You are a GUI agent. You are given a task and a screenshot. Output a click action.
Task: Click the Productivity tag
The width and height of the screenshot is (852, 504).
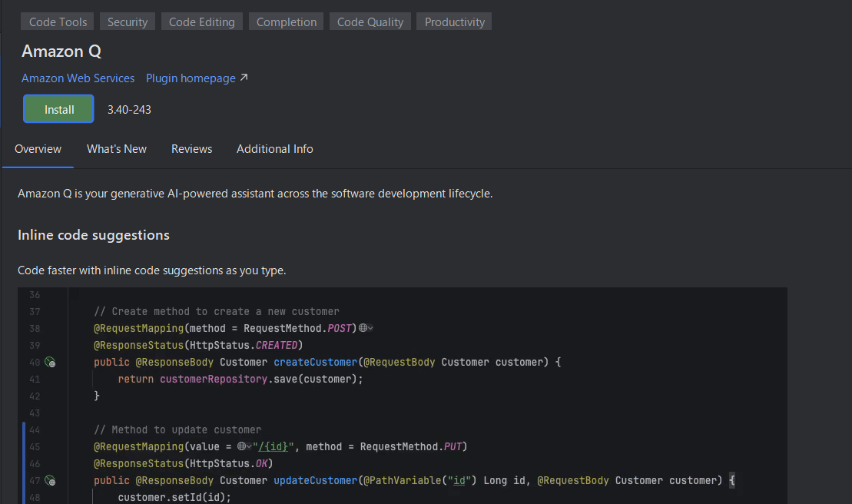click(454, 22)
